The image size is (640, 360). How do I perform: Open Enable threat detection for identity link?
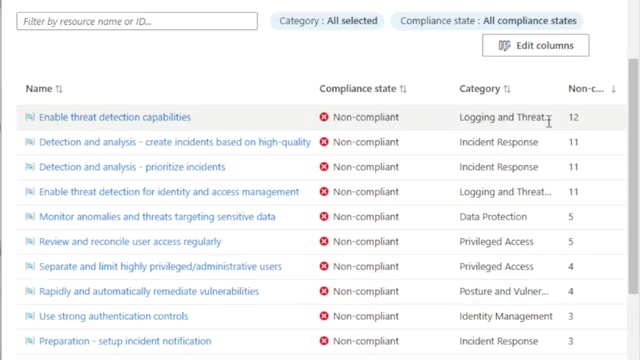tap(169, 192)
